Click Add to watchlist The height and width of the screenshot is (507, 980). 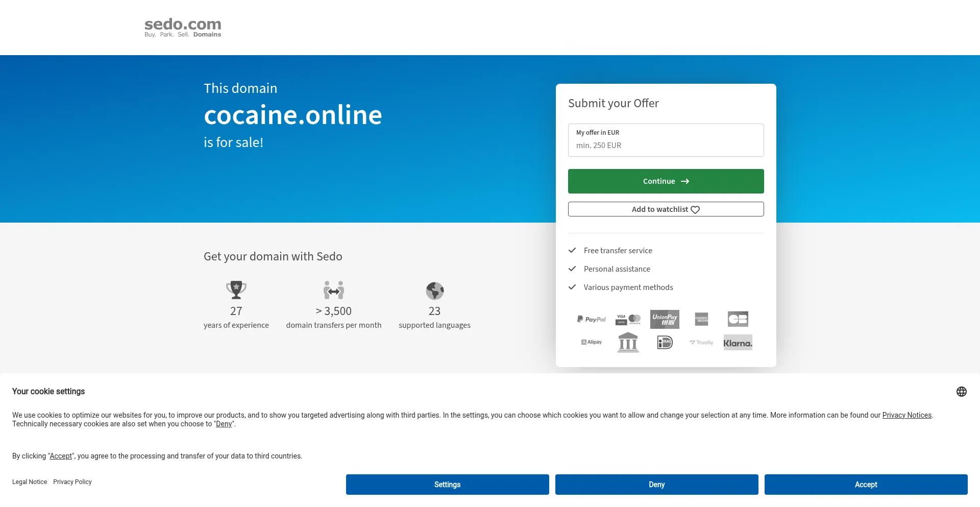[666, 209]
